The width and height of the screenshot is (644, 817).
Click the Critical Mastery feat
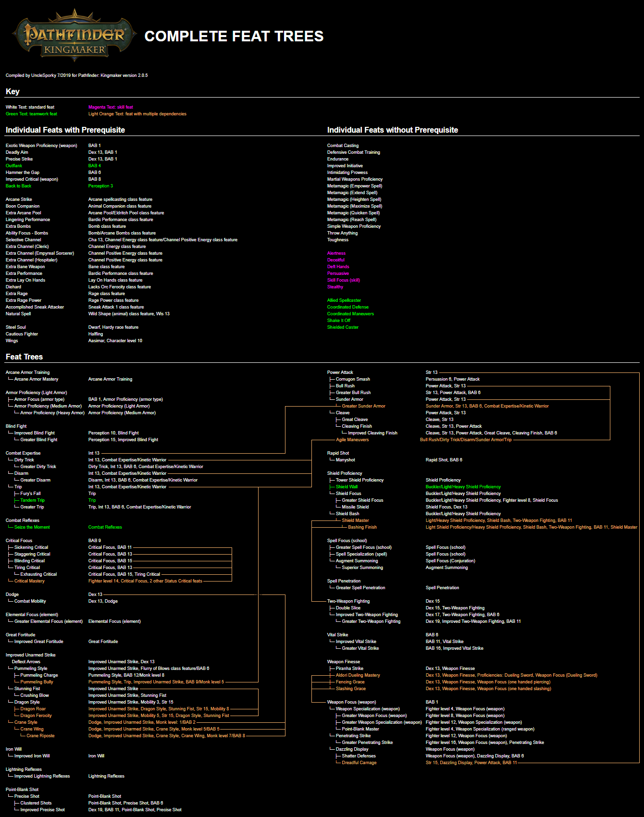click(x=29, y=581)
